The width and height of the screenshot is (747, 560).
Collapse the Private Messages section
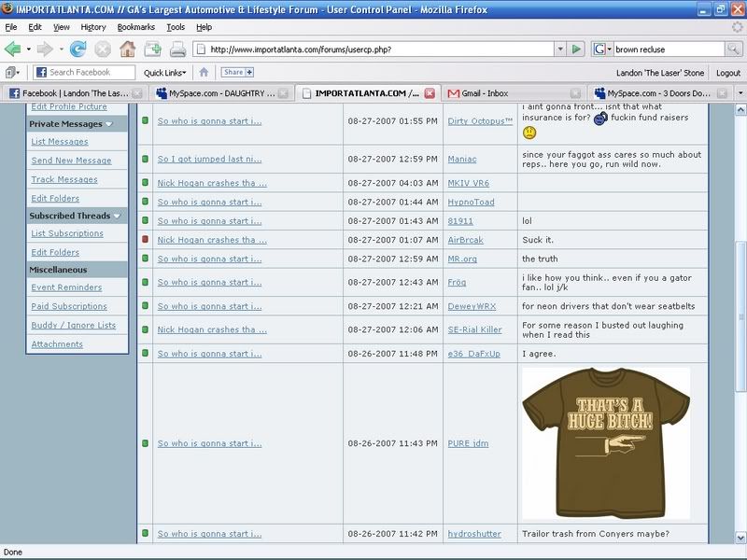coord(109,123)
